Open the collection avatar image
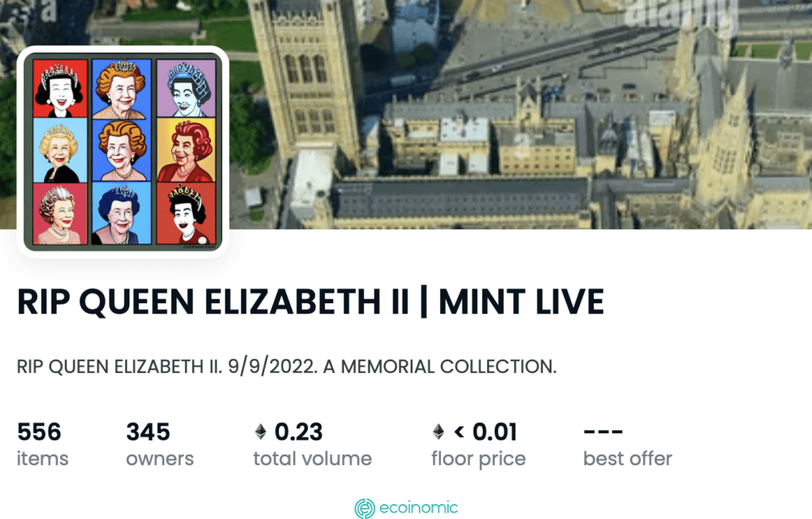This screenshot has width=812, height=519. [x=123, y=152]
